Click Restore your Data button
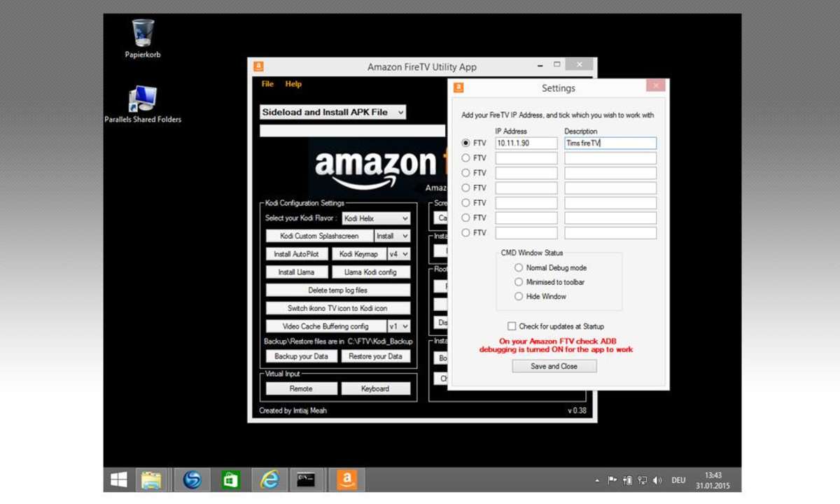 376,356
